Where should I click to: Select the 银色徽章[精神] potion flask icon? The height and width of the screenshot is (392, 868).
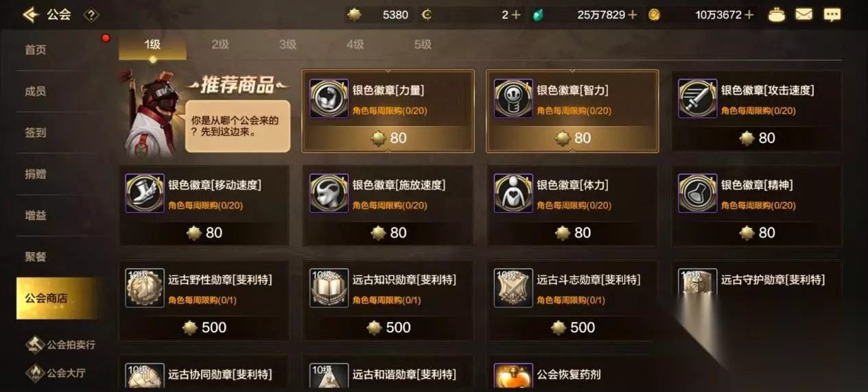[697, 193]
